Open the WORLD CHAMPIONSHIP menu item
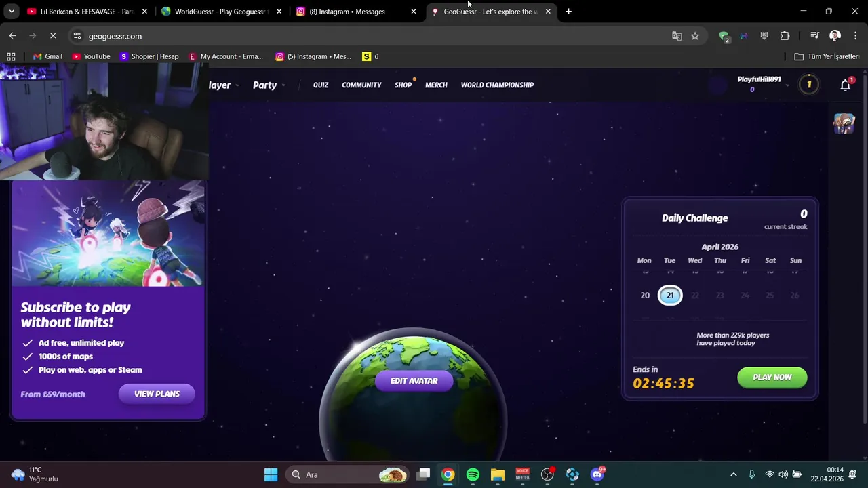The height and width of the screenshot is (488, 868). point(497,85)
